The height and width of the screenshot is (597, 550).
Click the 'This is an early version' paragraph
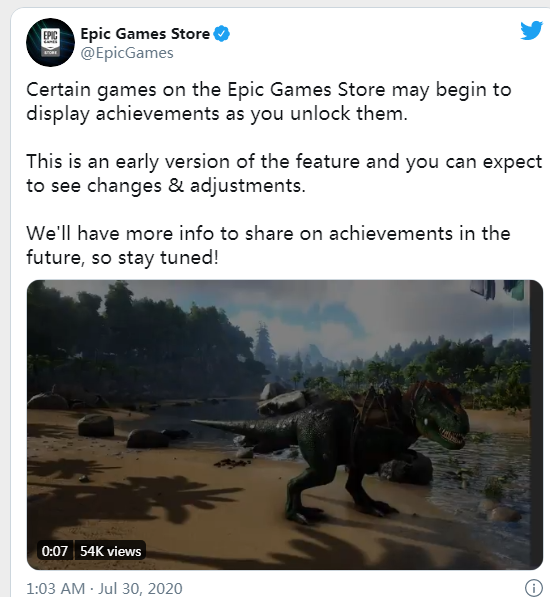284,174
